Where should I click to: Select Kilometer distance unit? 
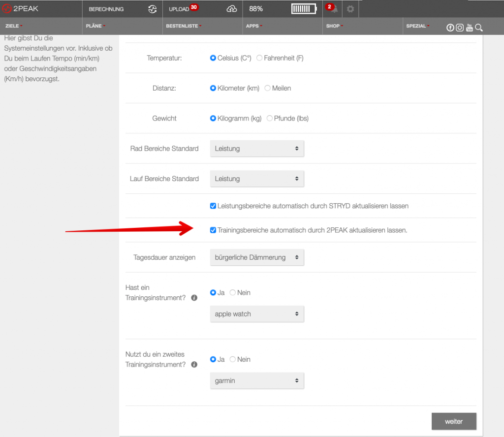(x=213, y=88)
